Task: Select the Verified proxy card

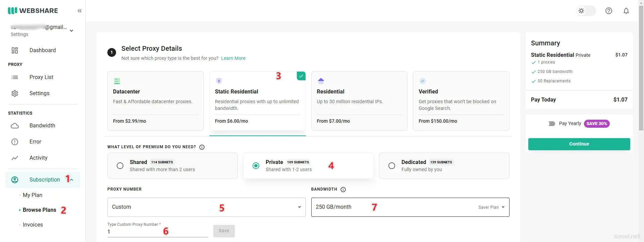Action: 461,101
